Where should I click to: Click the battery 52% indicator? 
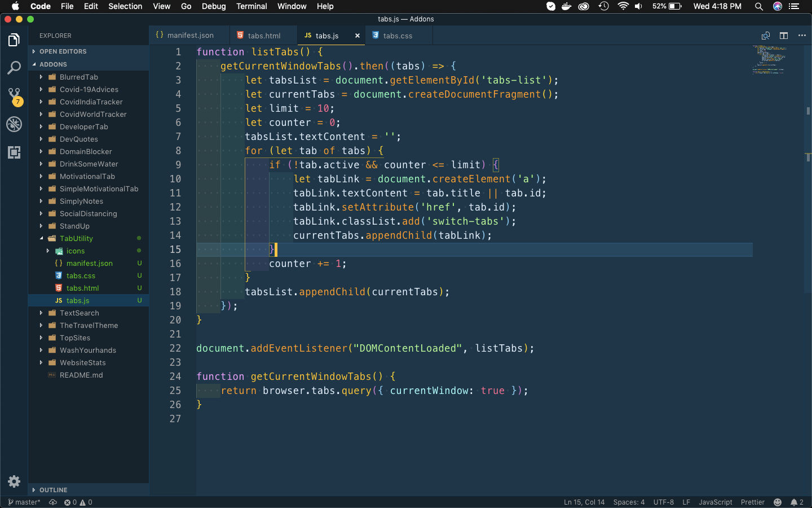pyautogui.click(x=667, y=6)
